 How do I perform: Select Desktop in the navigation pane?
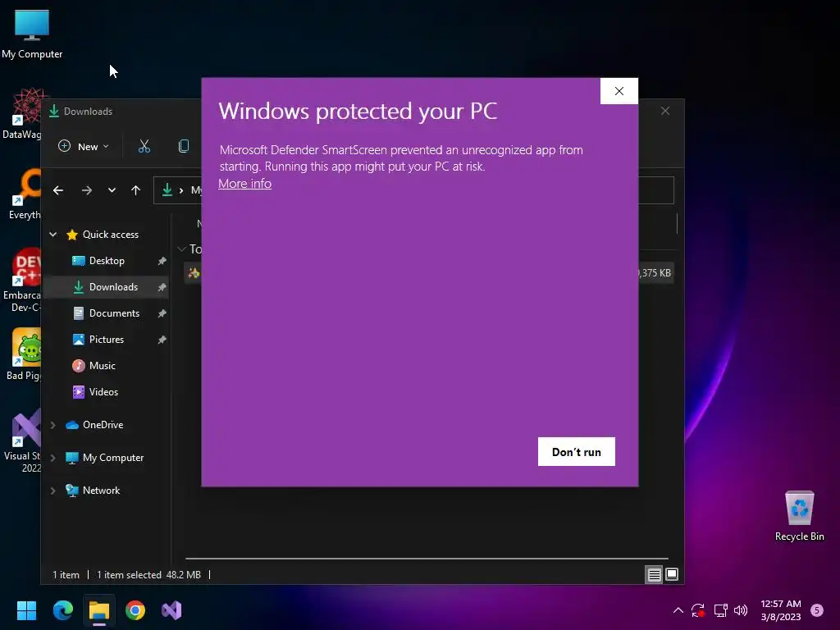pyautogui.click(x=106, y=260)
